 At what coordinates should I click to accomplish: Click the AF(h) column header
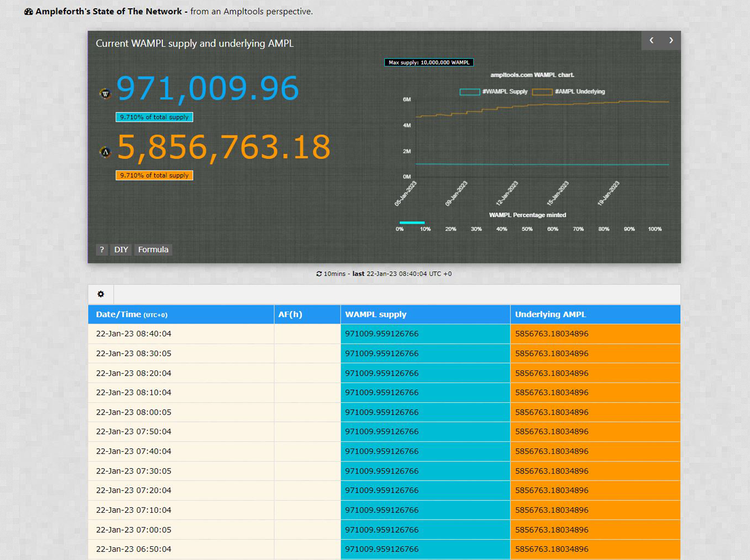pos(290,315)
